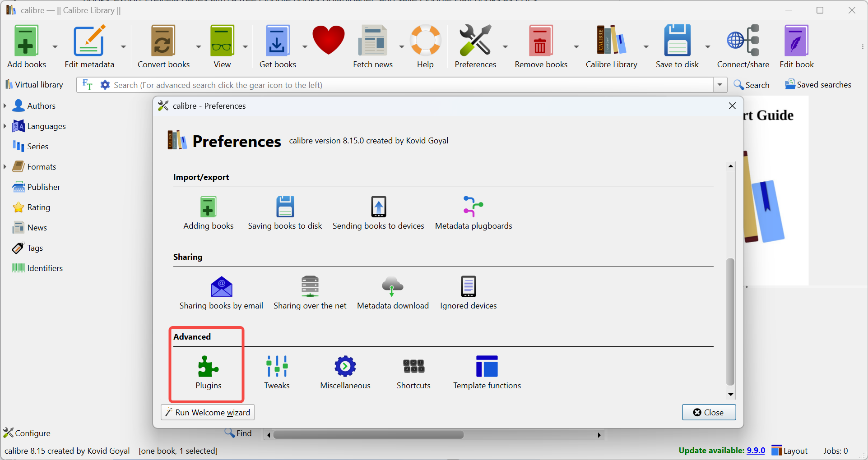Open Metadata download settings
This screenshot has height=460, width=868.
pos(393,293)
